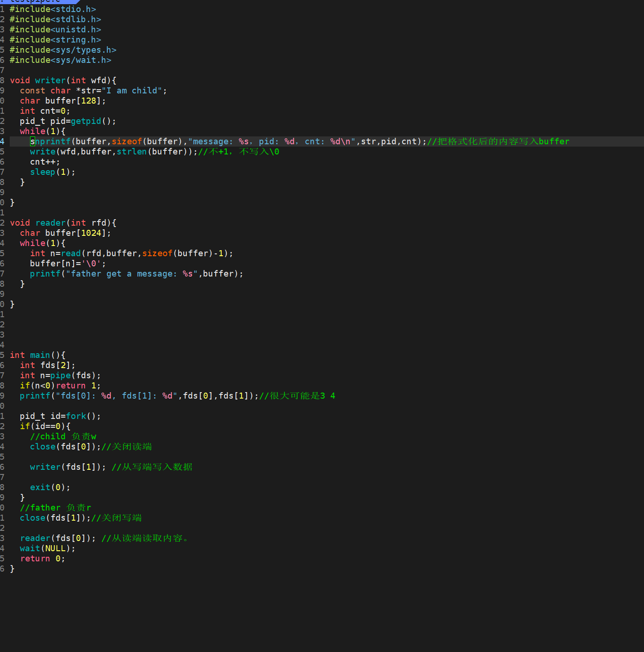Click the "int main(){" line

point(37,355)
